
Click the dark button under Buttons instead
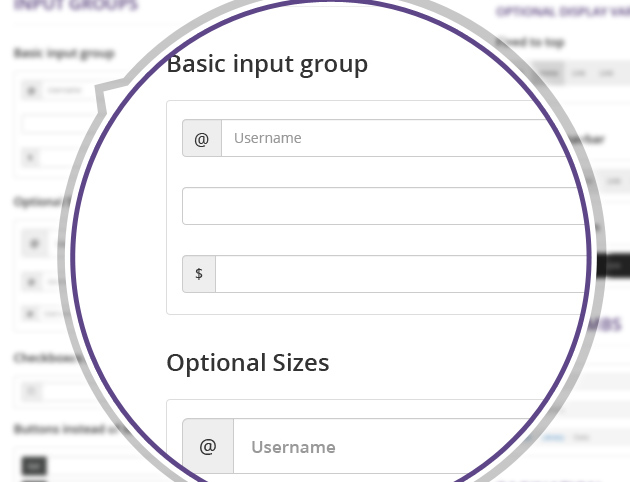point(34,466)
